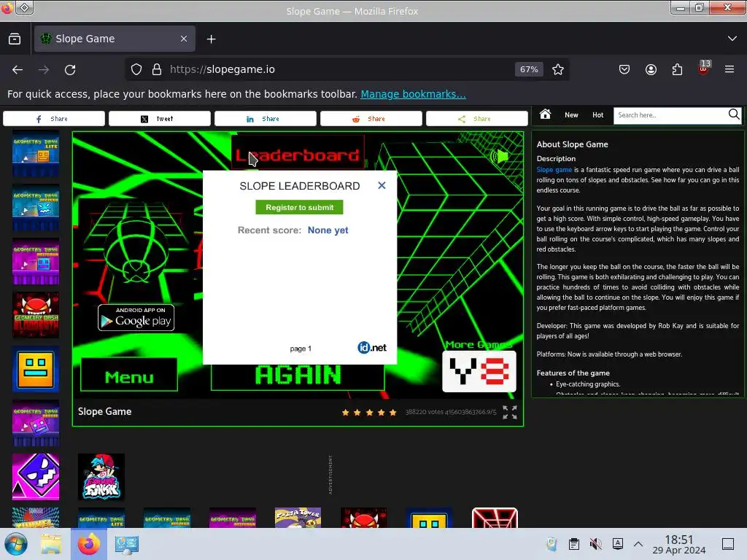This screenshot has width=747, height=560.
Task: Open the uBlock extension with badge 13
Action: tap(704, 68)
